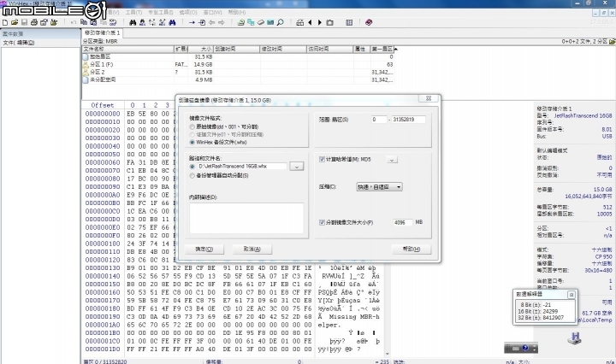Click the 第一扇区 column header
The image size is (616, 364).
(x=382, y=49)
